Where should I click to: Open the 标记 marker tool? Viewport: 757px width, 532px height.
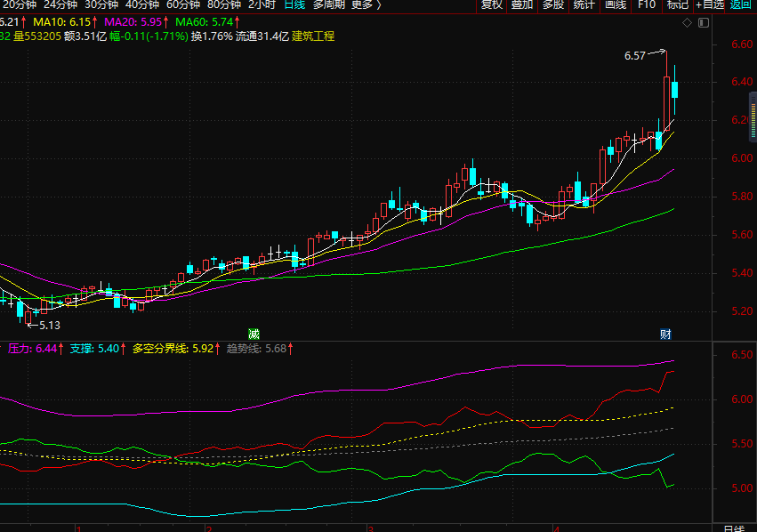point(678,4)
